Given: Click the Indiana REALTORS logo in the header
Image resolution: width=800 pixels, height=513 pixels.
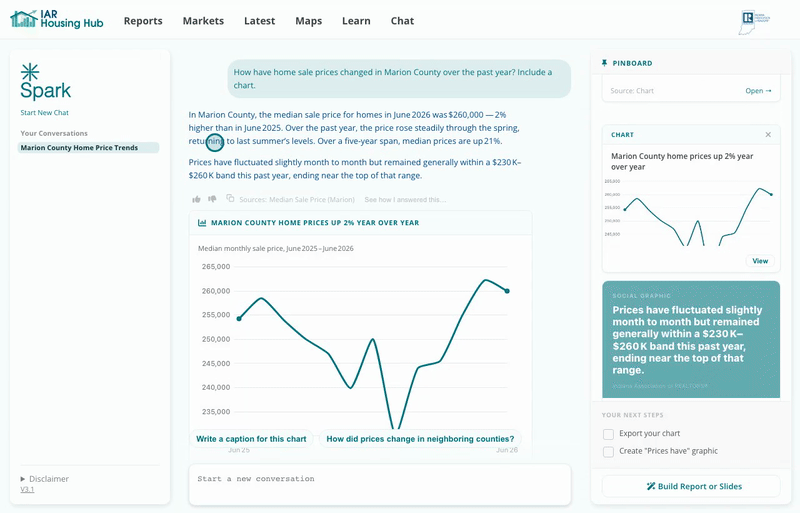Looking at the screenshot, I should [x=754, y=22].
